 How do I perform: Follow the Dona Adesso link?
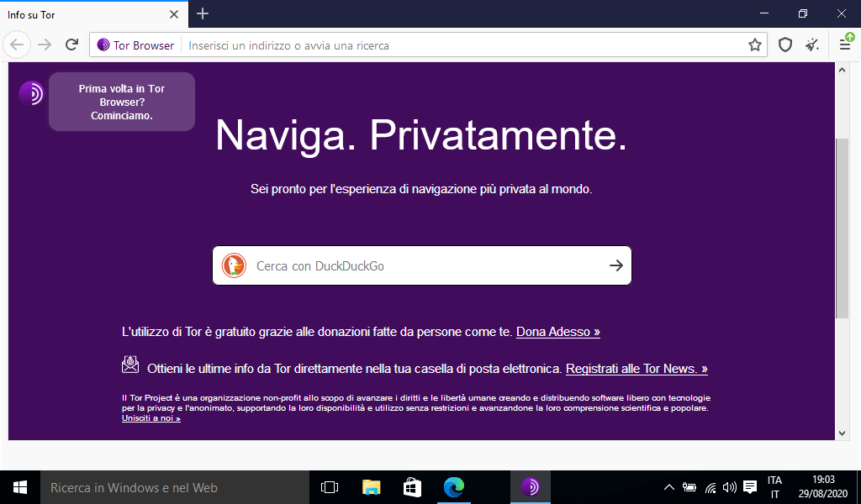pos(558,332)
